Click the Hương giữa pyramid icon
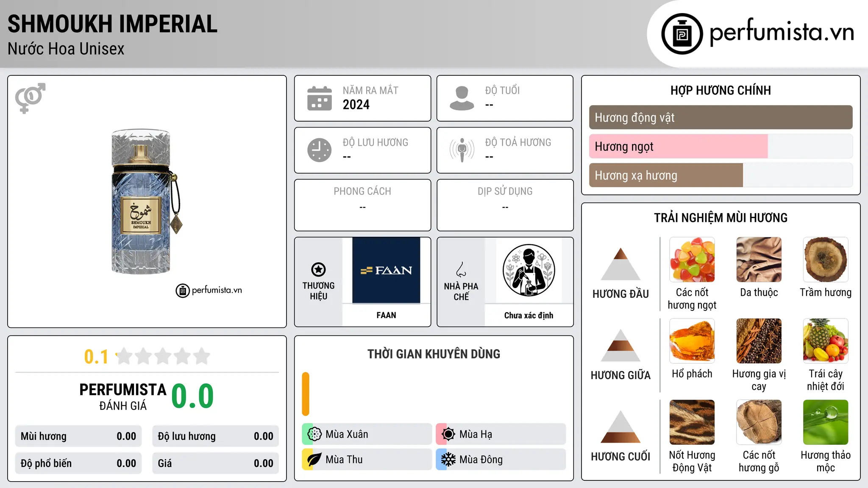The image size is (868, 488). 620,345
